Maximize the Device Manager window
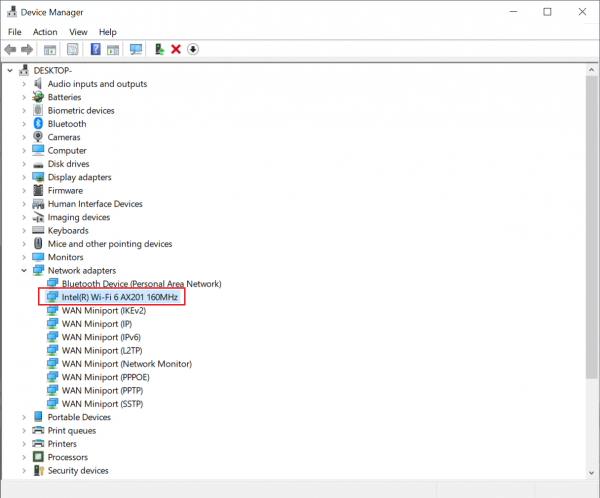 [x=548, y=12]
